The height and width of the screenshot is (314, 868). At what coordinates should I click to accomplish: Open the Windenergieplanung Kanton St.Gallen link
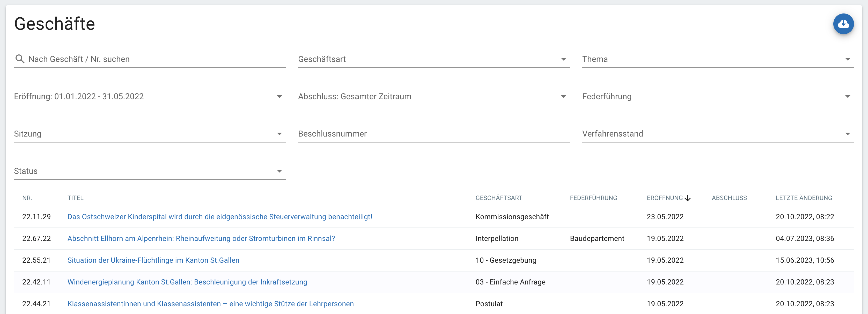187,282
